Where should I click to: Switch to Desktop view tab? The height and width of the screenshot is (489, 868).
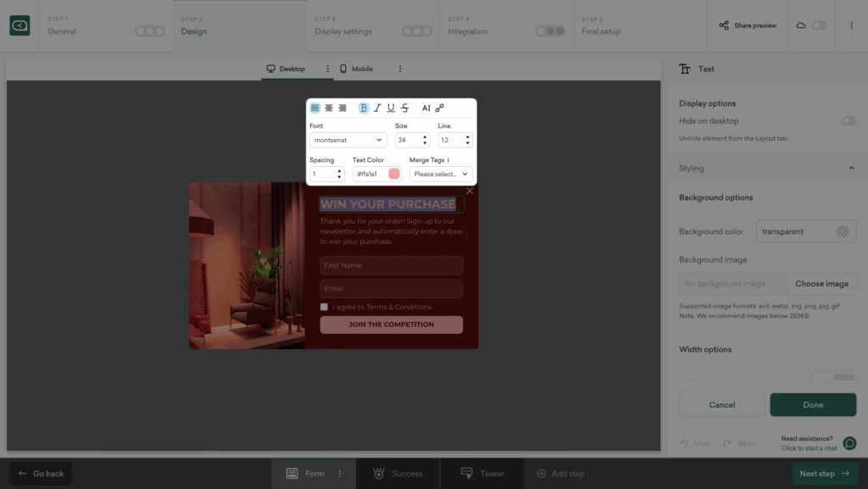(x=286, y=69)
